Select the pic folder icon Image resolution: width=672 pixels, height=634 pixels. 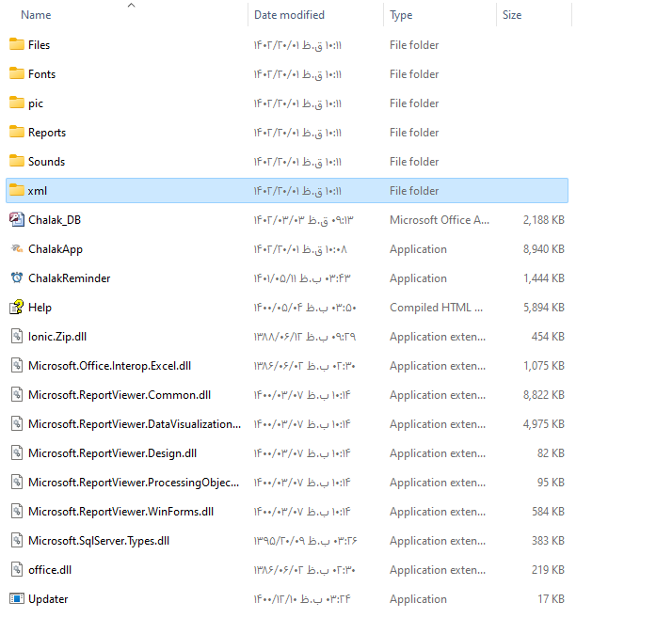click(x=17, y=103)
